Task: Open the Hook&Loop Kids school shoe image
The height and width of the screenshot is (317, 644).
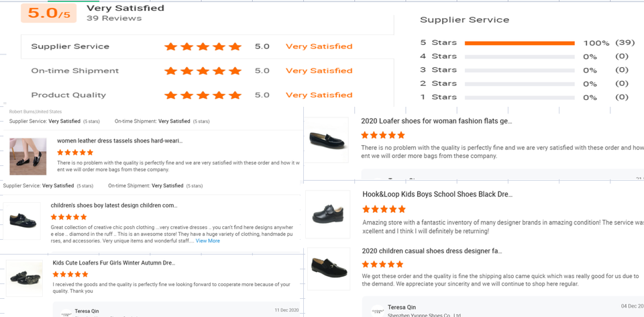Action: coord(328,214)
